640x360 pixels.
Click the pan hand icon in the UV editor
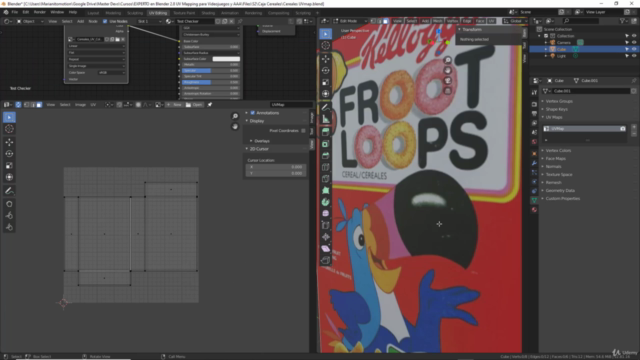[x=235, y=127]
